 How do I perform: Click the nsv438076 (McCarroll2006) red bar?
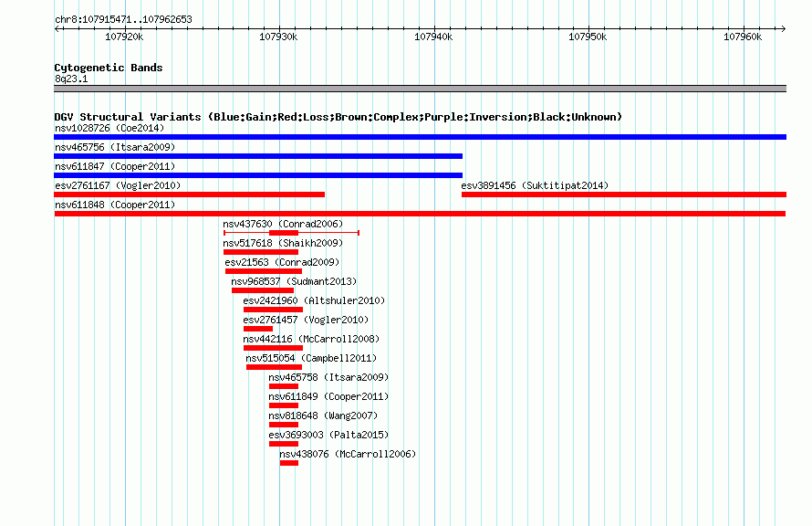289,463
